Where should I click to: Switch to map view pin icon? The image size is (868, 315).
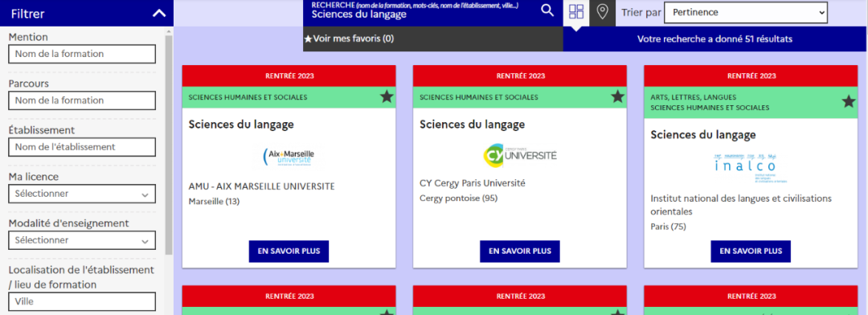602,11
